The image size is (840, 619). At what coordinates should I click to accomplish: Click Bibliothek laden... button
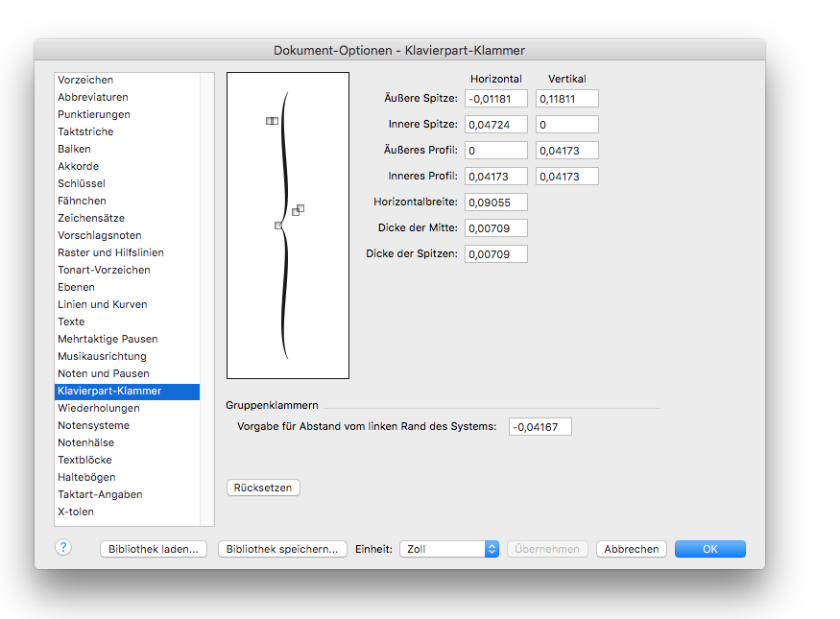click(x=154, y=549)
